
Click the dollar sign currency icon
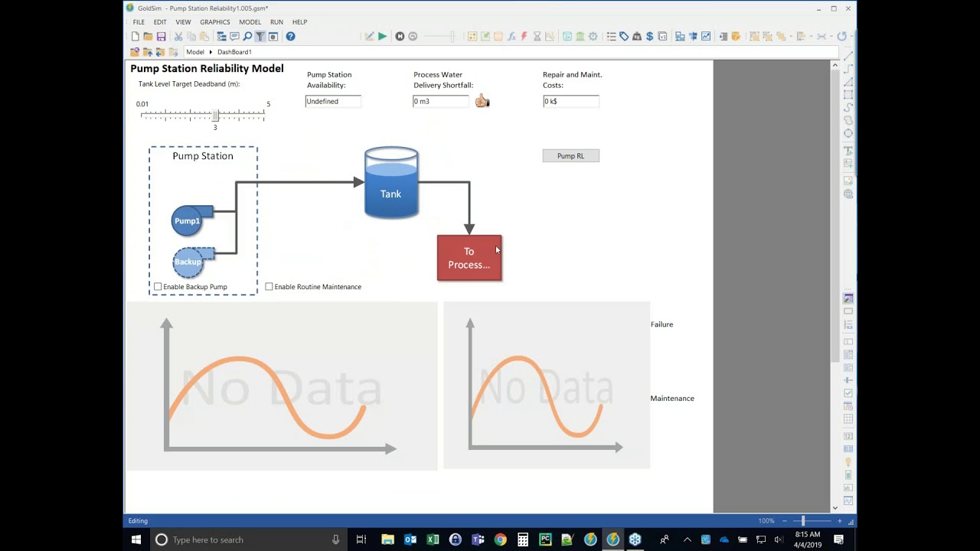[650, 36]
